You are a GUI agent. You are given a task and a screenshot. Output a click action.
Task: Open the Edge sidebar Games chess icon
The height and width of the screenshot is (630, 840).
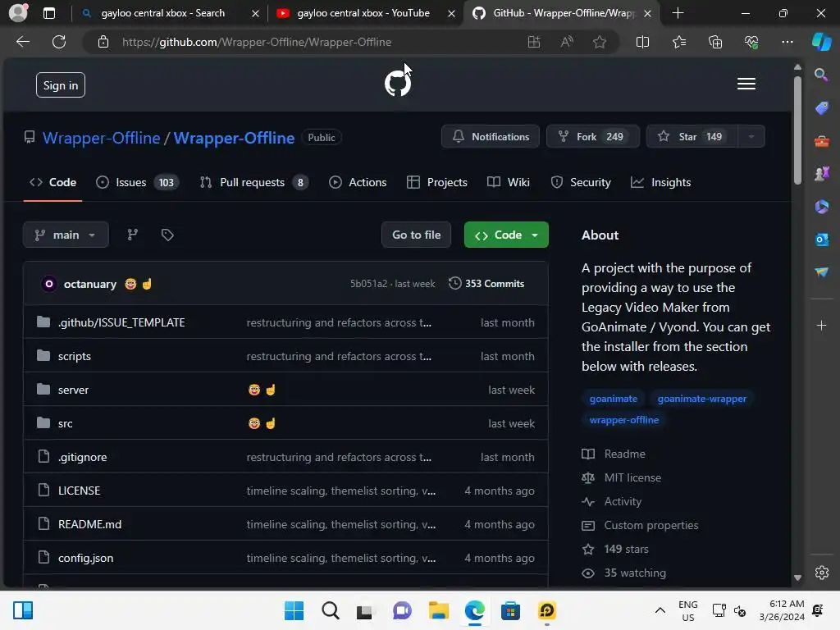click(x=821, y=174)
